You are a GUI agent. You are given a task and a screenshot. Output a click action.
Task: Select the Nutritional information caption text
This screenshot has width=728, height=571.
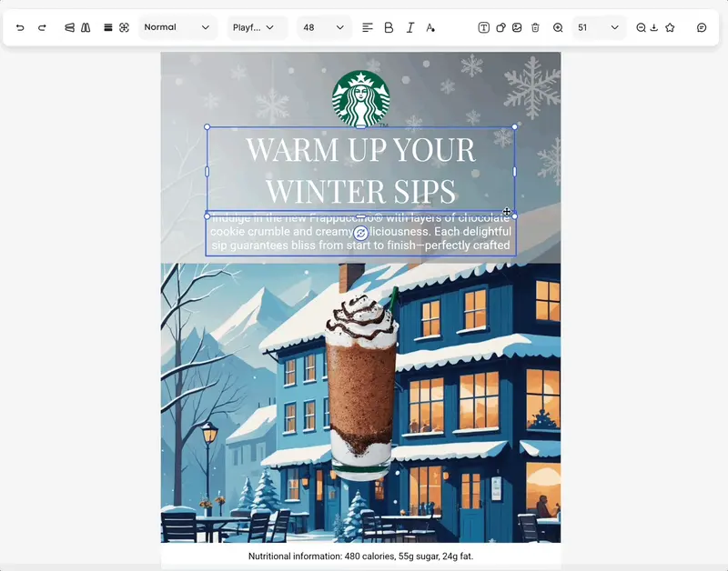tap(360, 556)
